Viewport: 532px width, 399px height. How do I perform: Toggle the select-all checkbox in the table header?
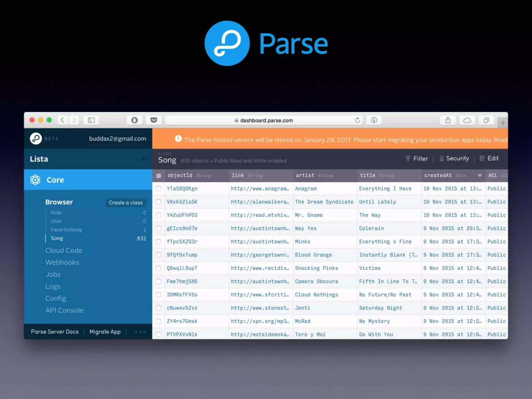click(159, 176)
